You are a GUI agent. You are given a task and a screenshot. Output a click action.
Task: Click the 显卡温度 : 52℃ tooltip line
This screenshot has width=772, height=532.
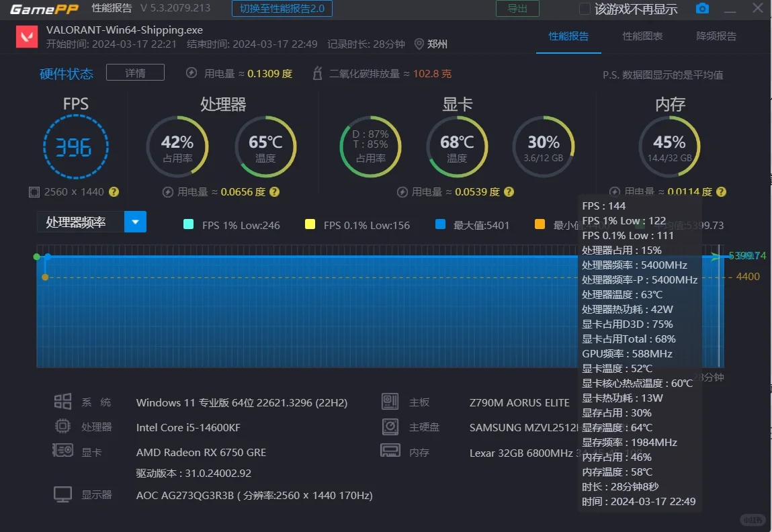click(617, 368)
